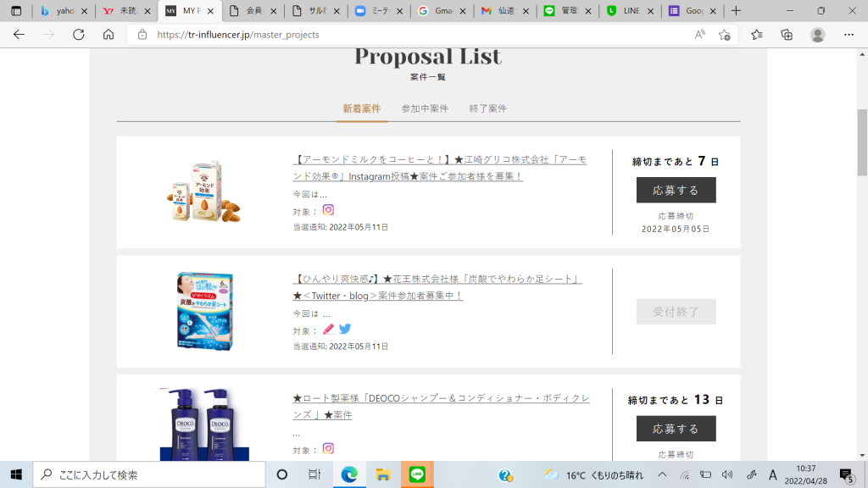Open the help icon in taskbar
The height and width of the screenshot is (488, 868).
click(505, 474)
